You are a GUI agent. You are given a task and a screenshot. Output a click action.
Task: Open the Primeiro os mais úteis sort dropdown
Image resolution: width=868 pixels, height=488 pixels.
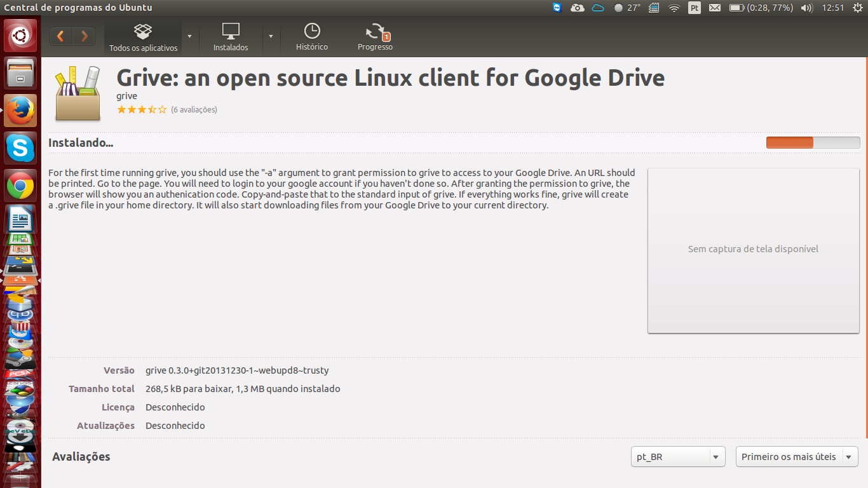point(797,457)
